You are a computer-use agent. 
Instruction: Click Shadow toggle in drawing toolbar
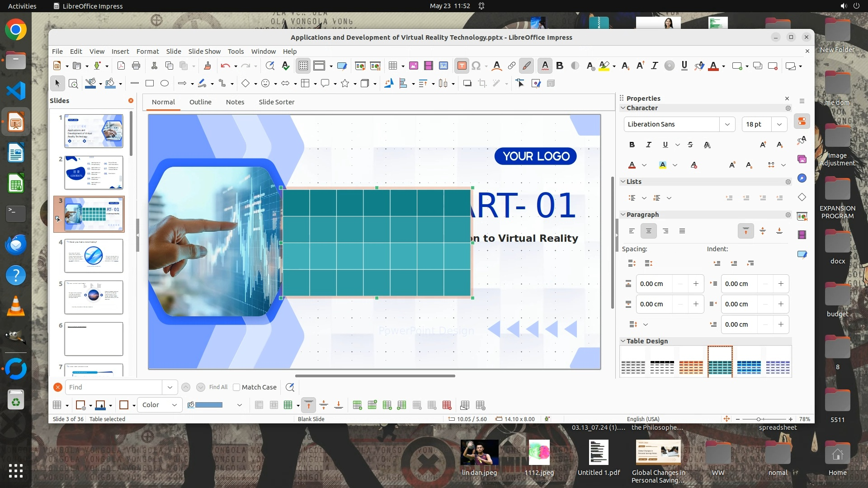pyautogui.click(x=467, y=83)
